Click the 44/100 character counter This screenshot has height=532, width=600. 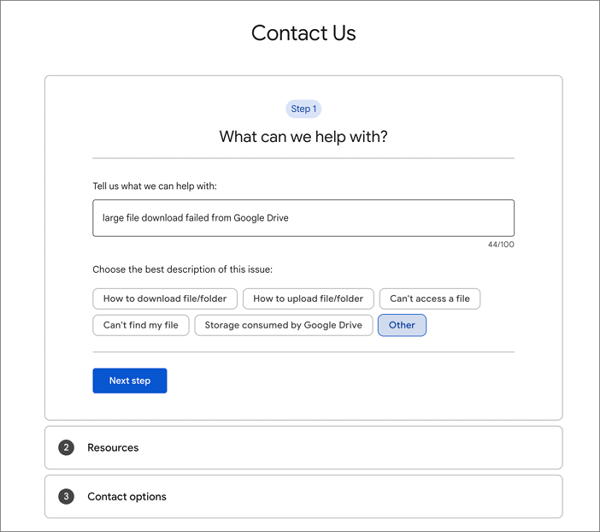click(x=501, y=245)
